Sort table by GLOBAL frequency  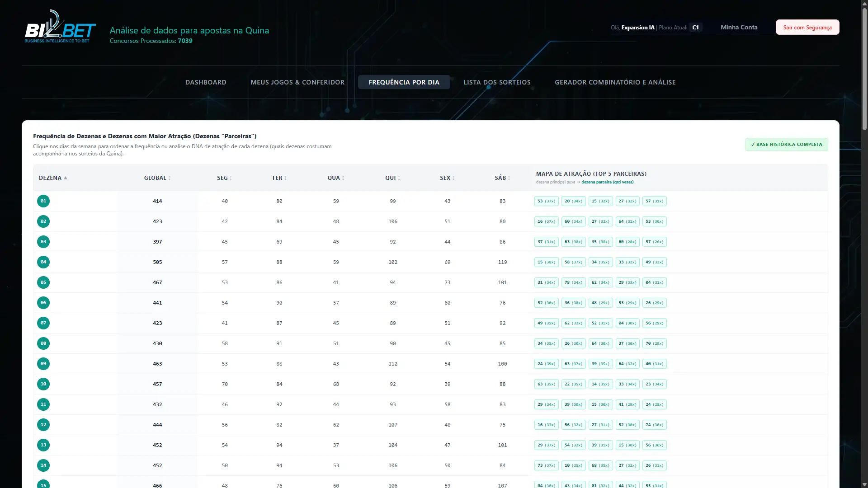pyautogui.click(x=157, y=178)
